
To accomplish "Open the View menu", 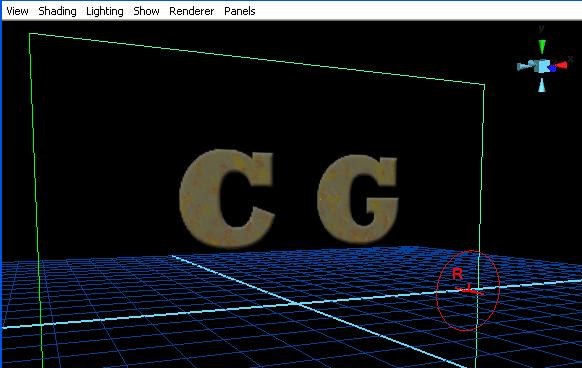I will (17, 11).
